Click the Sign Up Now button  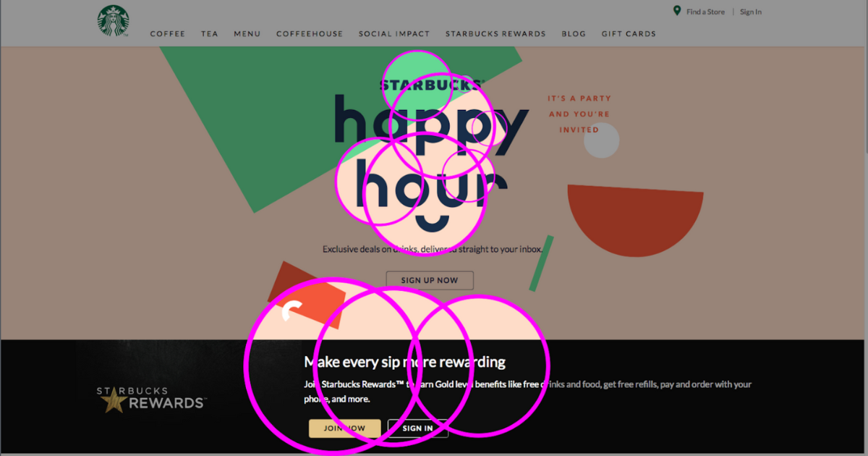click(x=430, y=280)
